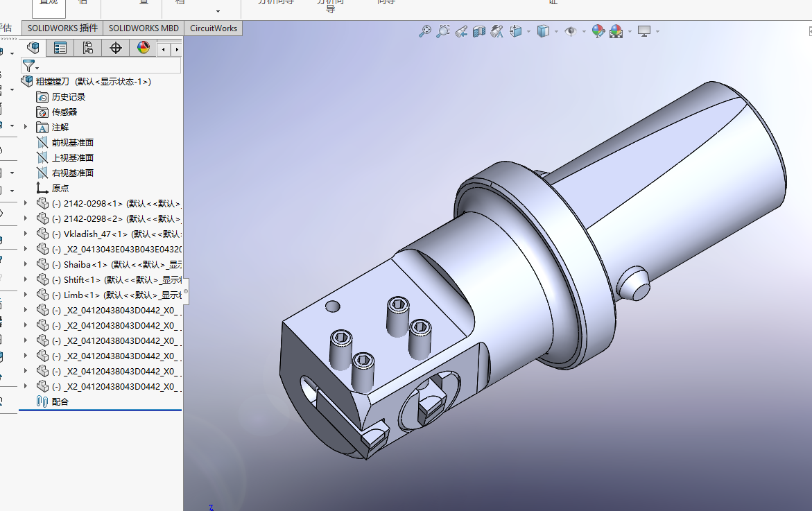
Task: Click the View Orientation cube icon
Action: click(x=516, y=32)
